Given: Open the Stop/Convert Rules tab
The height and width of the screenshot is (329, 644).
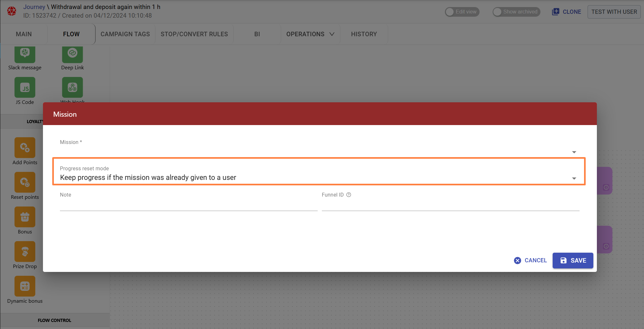Looking at the screenshot, I should (194, 34).
